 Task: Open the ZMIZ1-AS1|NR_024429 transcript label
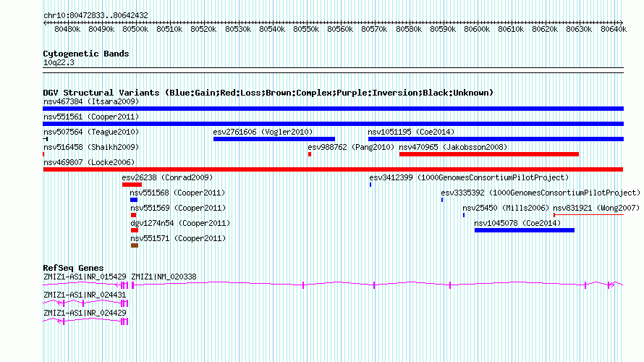coord(85,313)
